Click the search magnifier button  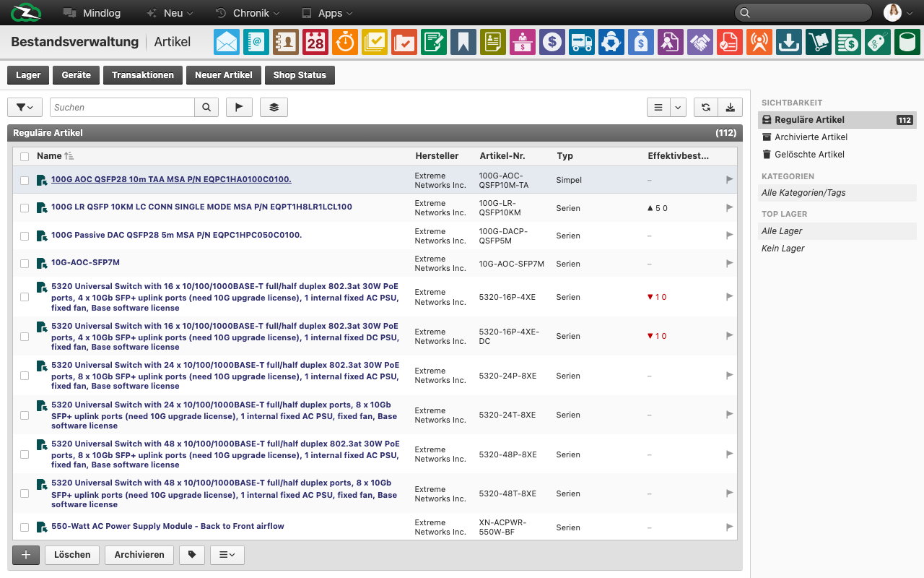point(206,107)
